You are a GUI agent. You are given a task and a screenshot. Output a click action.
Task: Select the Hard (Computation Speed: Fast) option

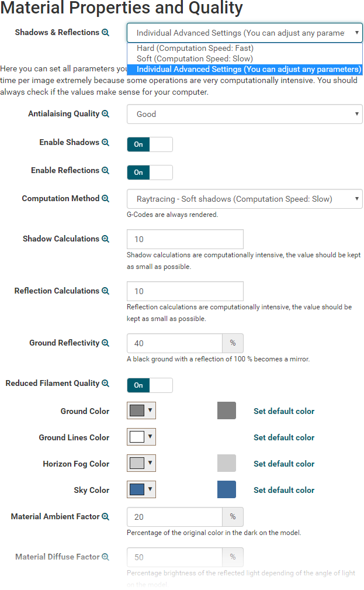pyautogui.click(x=195, y=49)
